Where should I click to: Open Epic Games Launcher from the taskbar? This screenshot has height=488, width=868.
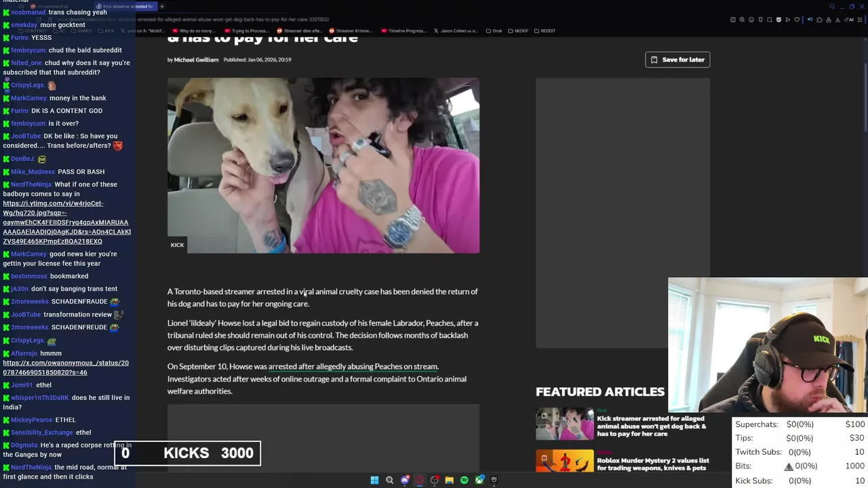coord(494,480)
